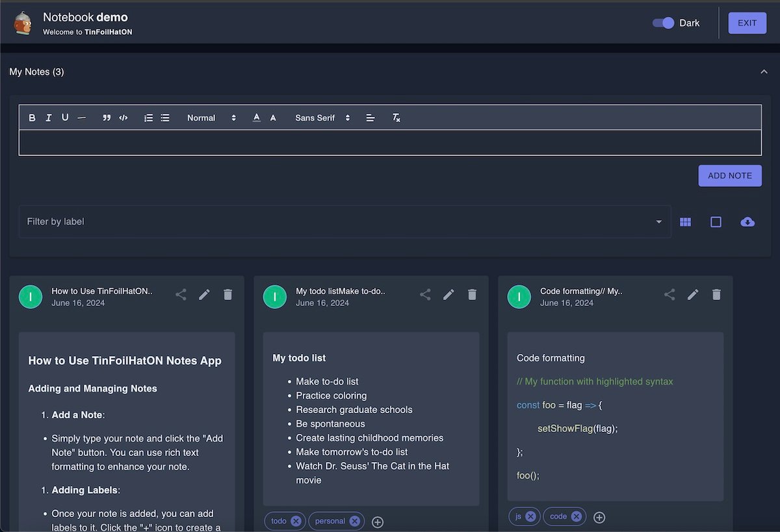
Task: Click the 'setShowFlag(flag);' code line
Action: 578,428
